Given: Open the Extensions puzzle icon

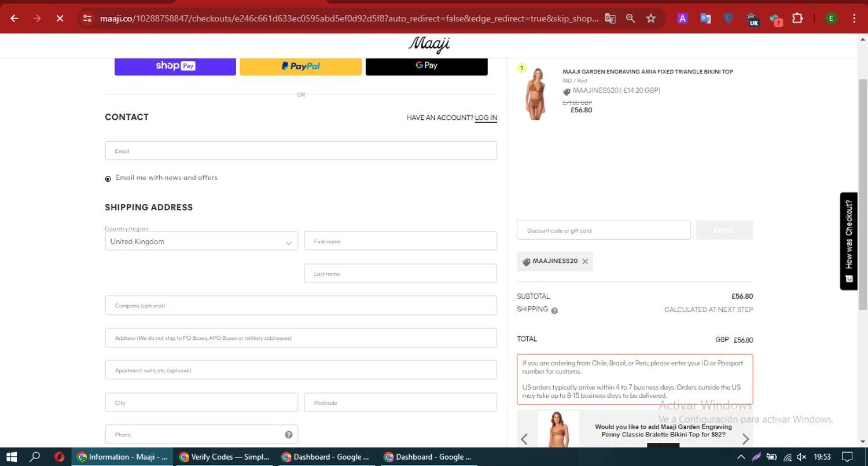Looking at the screenshot, I should pos(797,19).
